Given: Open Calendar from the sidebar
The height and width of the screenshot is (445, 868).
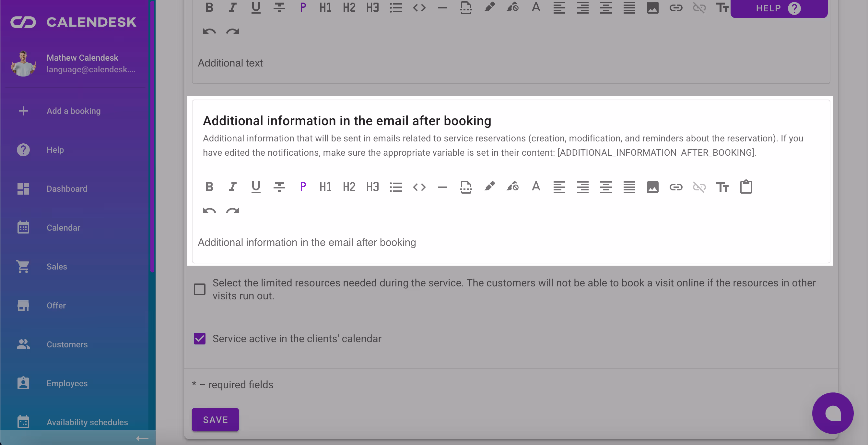Looking at the screenshot, I should 63,228.
